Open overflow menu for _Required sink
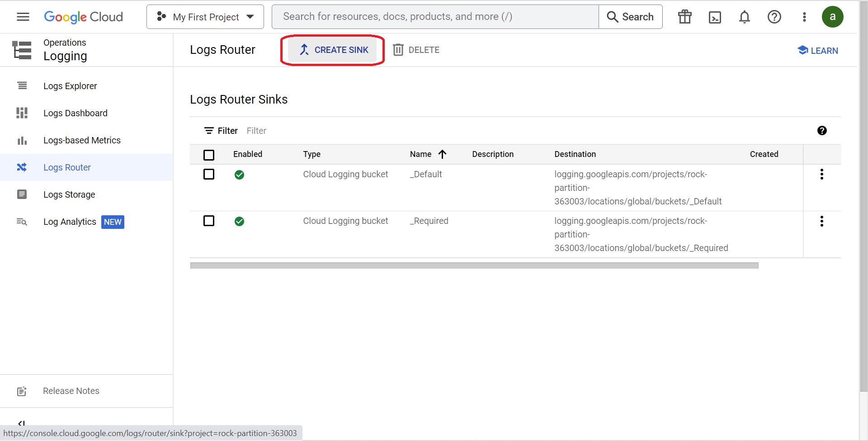 point(821,221)
